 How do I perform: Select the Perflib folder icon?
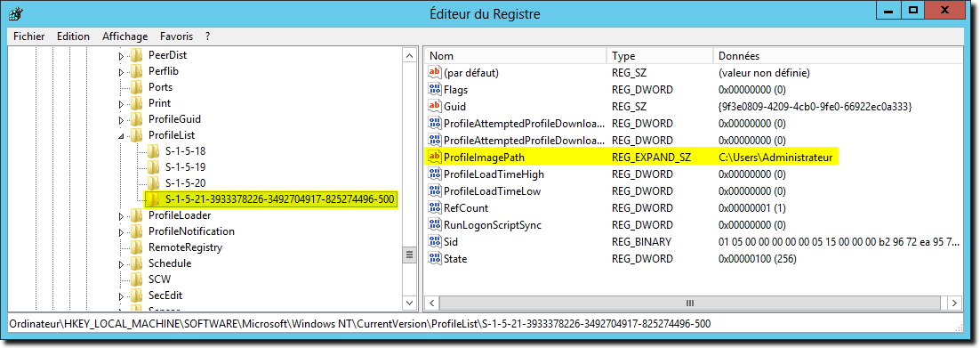[136, 70]
